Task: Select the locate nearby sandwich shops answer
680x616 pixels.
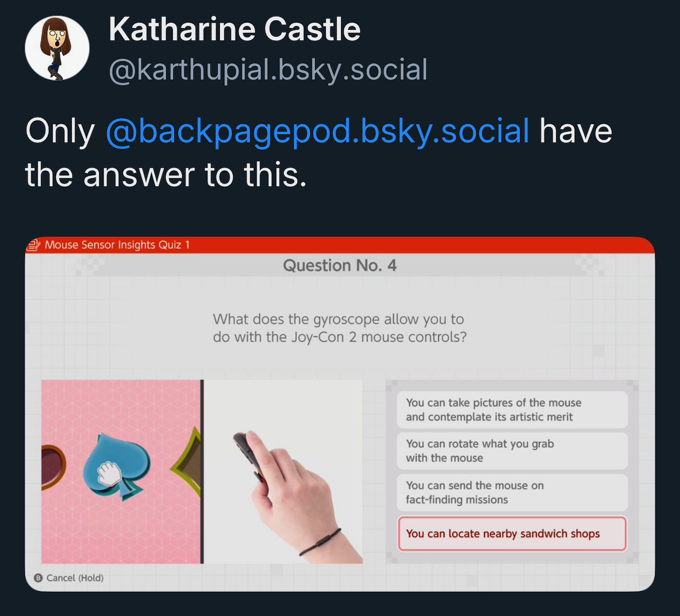Action: 512,534
